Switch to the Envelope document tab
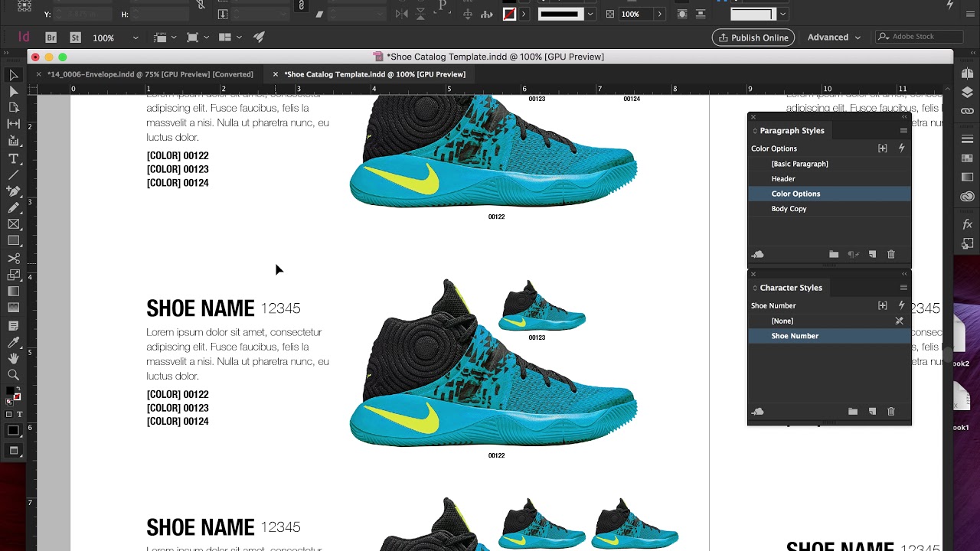Viewport: 980px width, 551px height. tap(150, 74)
